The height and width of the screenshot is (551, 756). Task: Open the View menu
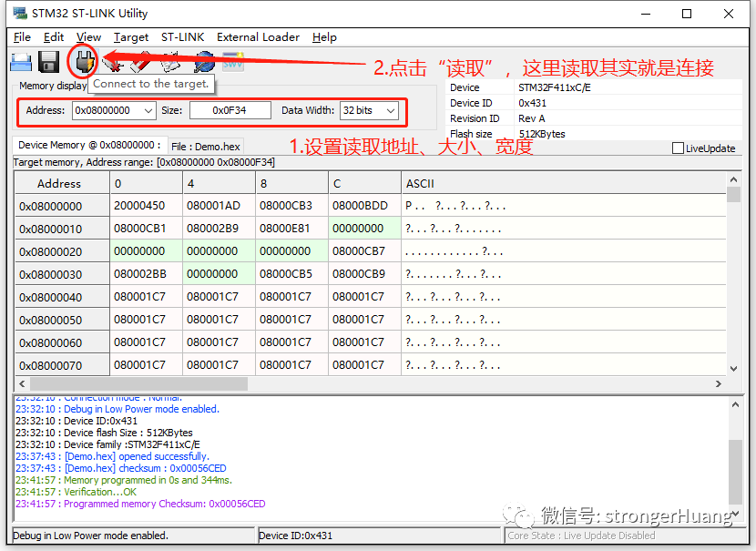(88, 37)
